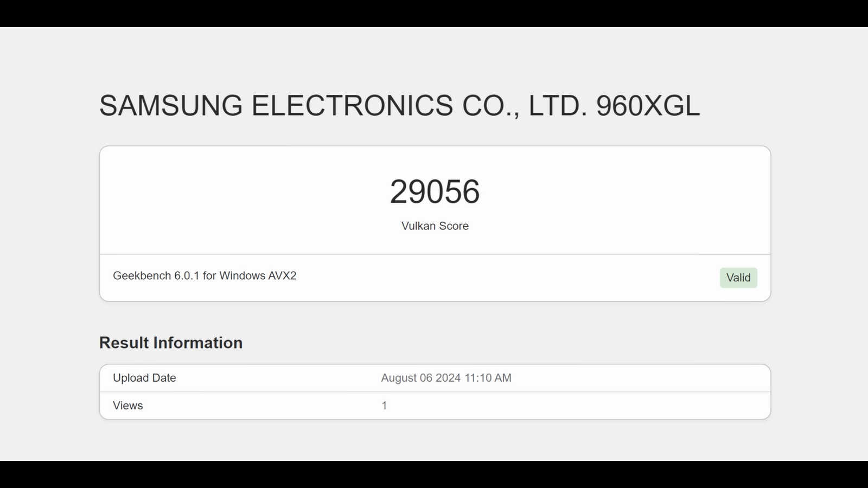Click the word SAMSUNG in the title
The image size is (868, 488).
pyautogui.click(x=171, y=105)
